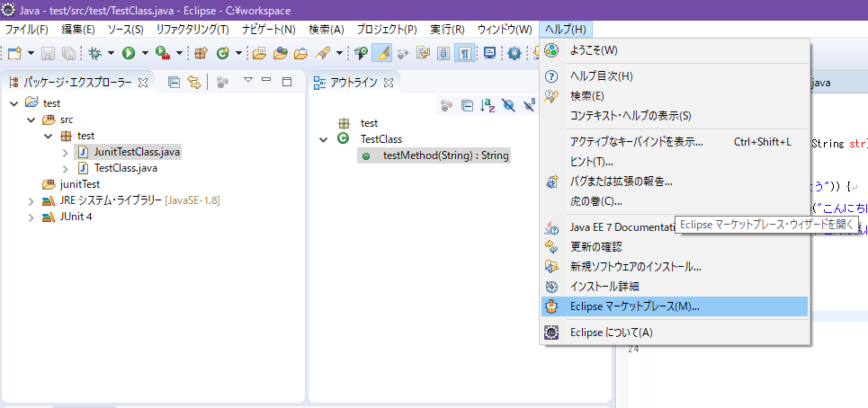
Task: Collapse All in Outline view
Action: [467, 105]
